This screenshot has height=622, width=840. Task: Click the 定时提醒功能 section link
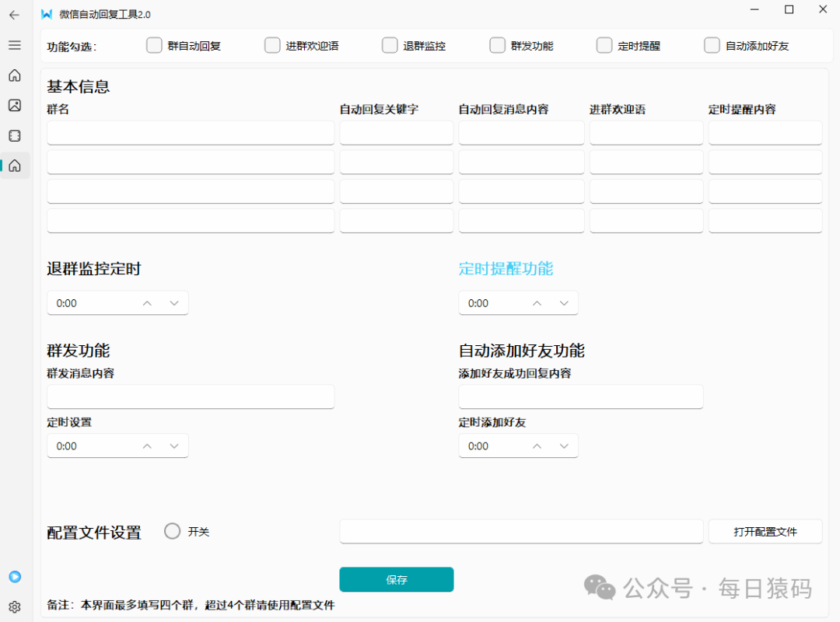coord(506,268)
